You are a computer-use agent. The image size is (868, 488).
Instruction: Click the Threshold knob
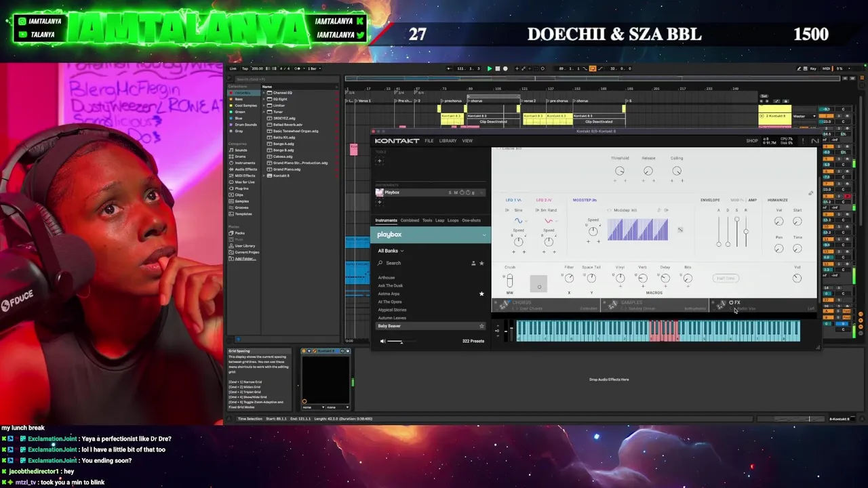tap(619, 171)
